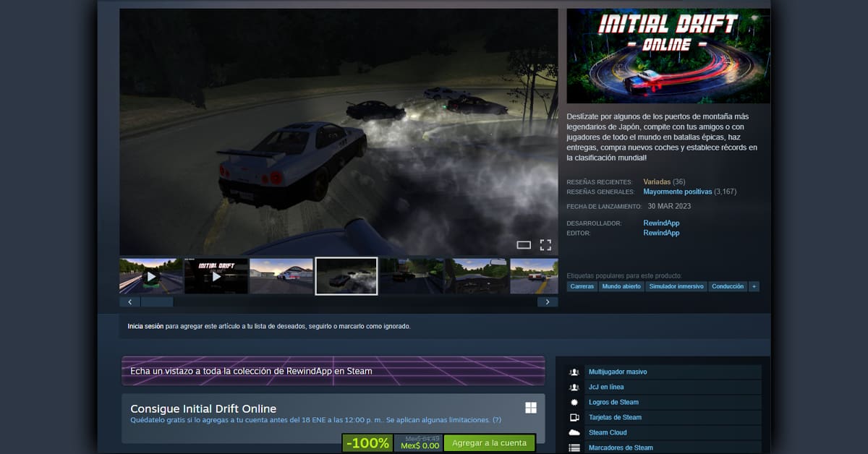This screenshot has height=454, width=868.
Task: Open the RewindApp editor link
Action: point(661,233)
